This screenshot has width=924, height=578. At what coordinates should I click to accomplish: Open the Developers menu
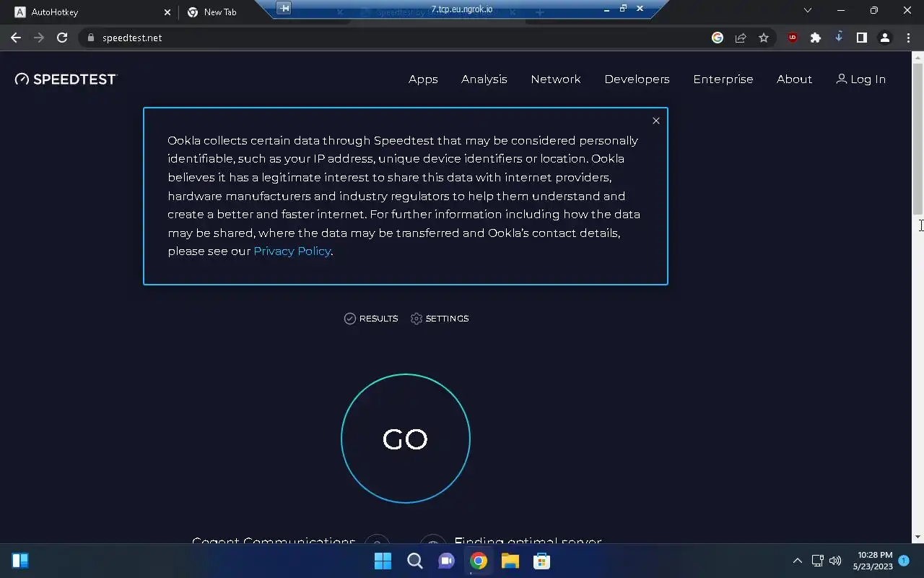(637, 79)
